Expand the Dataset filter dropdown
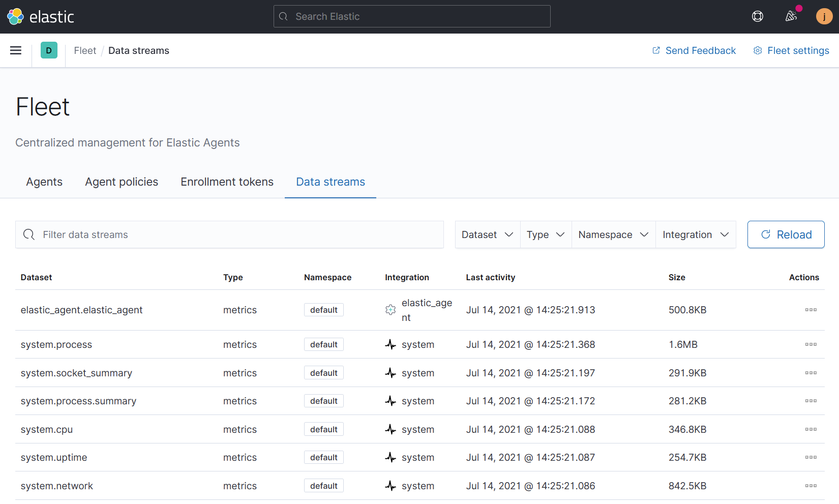Viewport: 839px width, 504px height. (x=488, y=234)
